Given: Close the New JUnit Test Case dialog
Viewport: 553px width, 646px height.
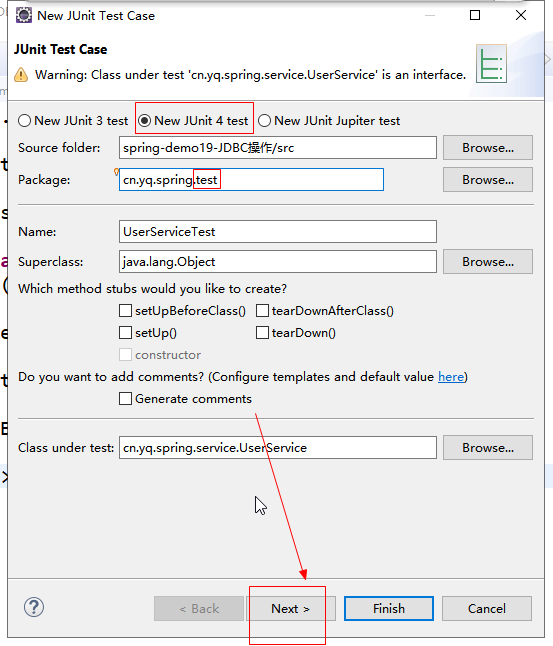Looking at the screenshot, I should pyautogui.click(x=521, y=15).
